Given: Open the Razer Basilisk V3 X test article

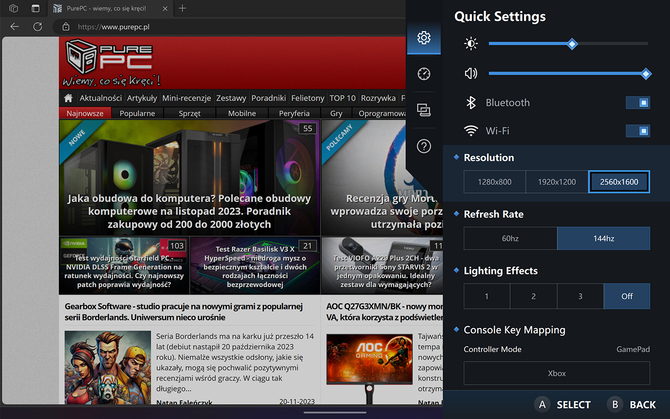Looking at the screenshot, I should (x=255, y=266).
